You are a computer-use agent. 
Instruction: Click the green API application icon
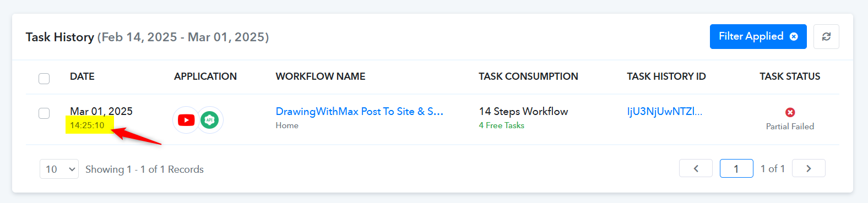pos(210,120)
